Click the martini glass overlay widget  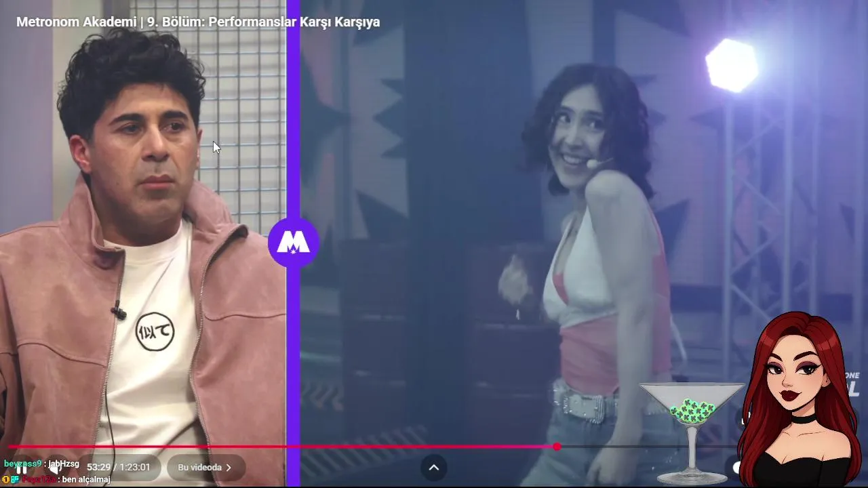click(x=692, y=433)
